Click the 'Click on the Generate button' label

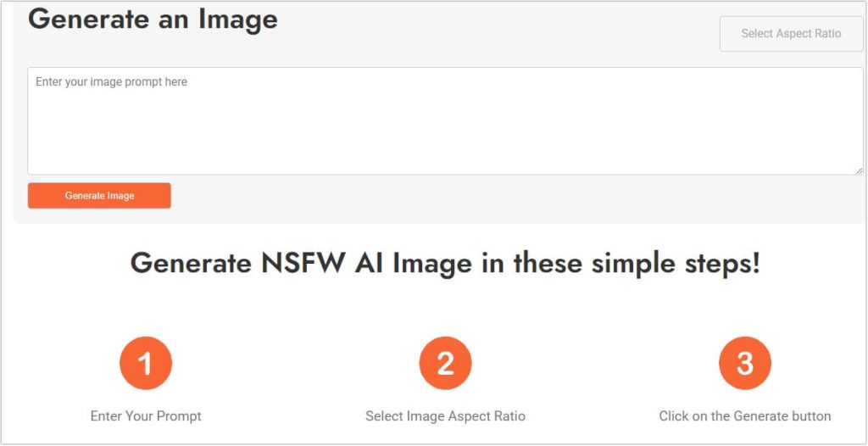point(745,416)
